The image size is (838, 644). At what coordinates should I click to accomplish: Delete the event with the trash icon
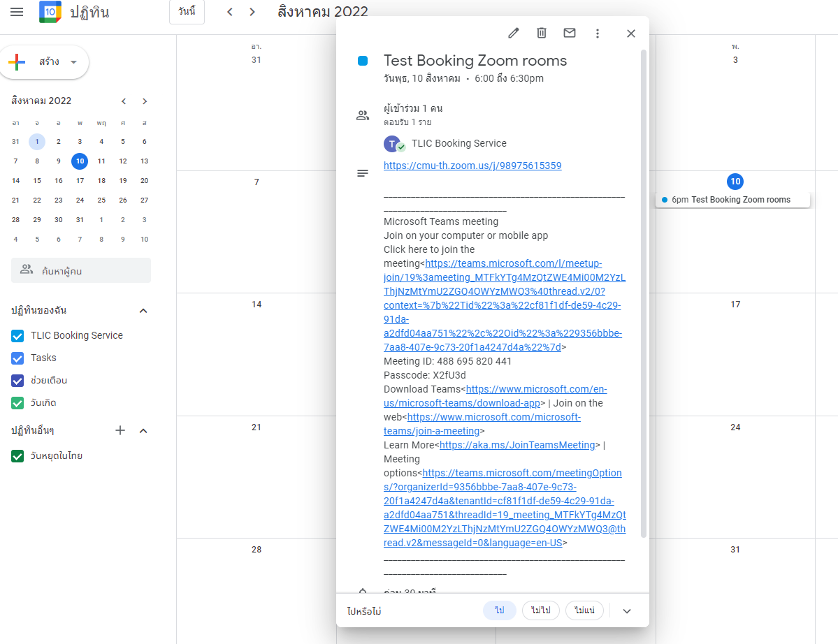(x=542, y=33)
